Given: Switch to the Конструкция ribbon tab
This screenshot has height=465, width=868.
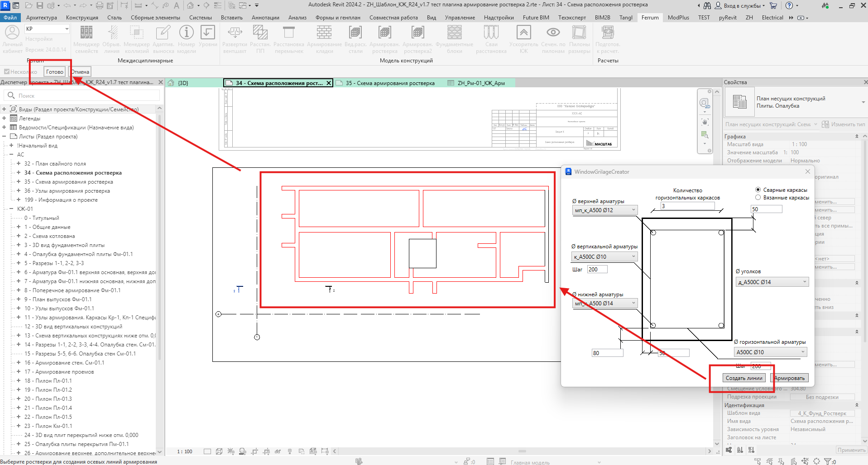Looking at the screenshot, I should [x=82, y=18].
